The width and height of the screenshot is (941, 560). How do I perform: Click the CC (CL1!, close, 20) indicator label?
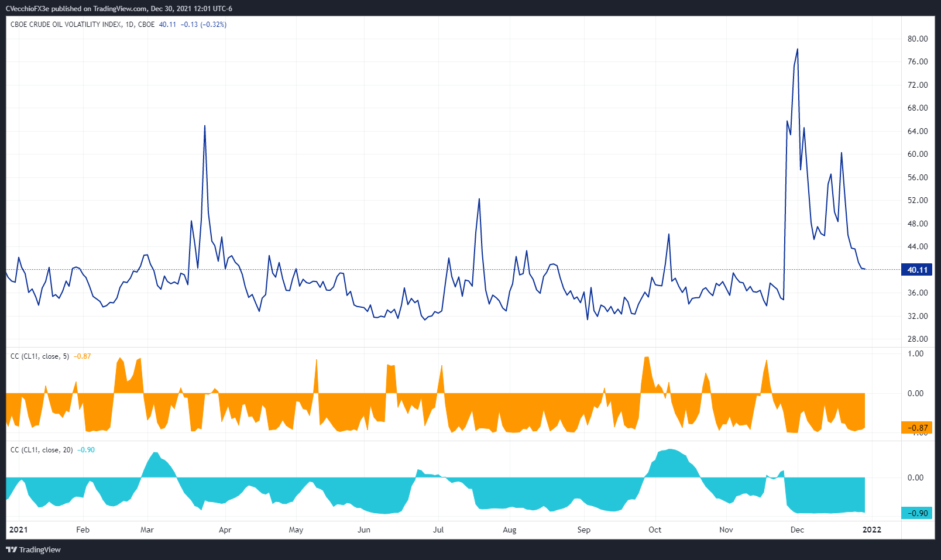42,450
